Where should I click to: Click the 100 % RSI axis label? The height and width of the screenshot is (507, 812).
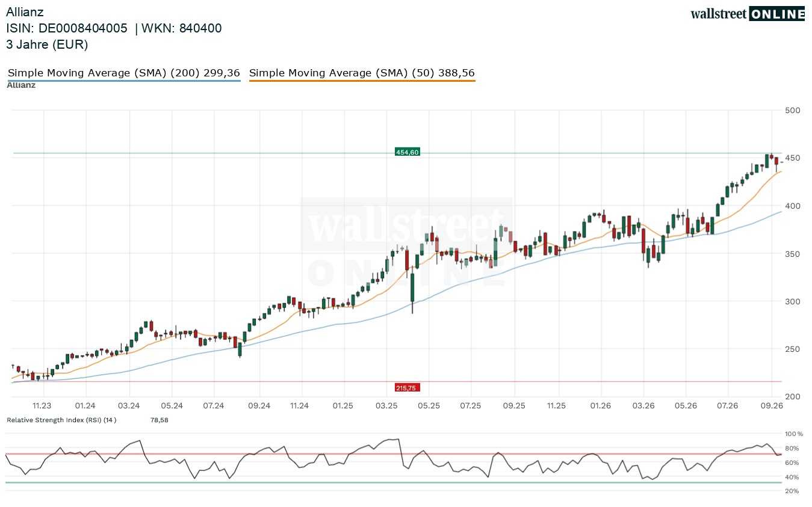[795, 434]
